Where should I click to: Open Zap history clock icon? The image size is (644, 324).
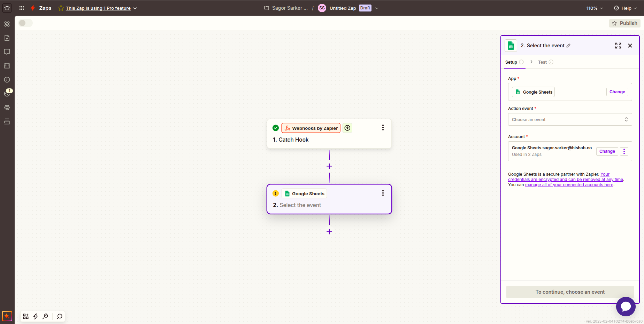click(7, 80)
